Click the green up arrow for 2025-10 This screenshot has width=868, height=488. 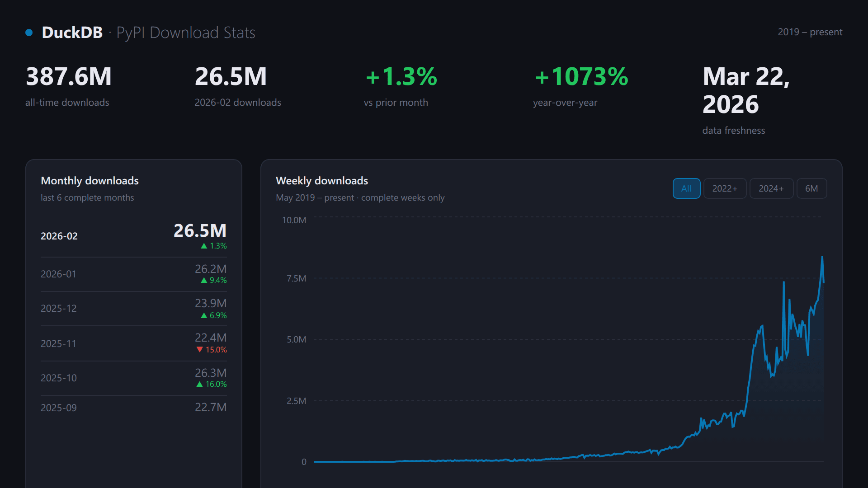click(x=199, y=384)
